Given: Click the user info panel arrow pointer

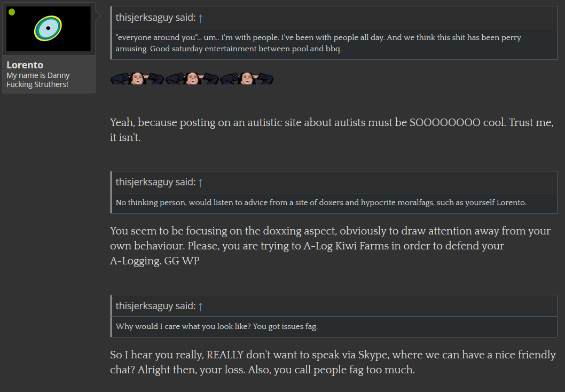Looking at the screenshot, I should (98, 15).
